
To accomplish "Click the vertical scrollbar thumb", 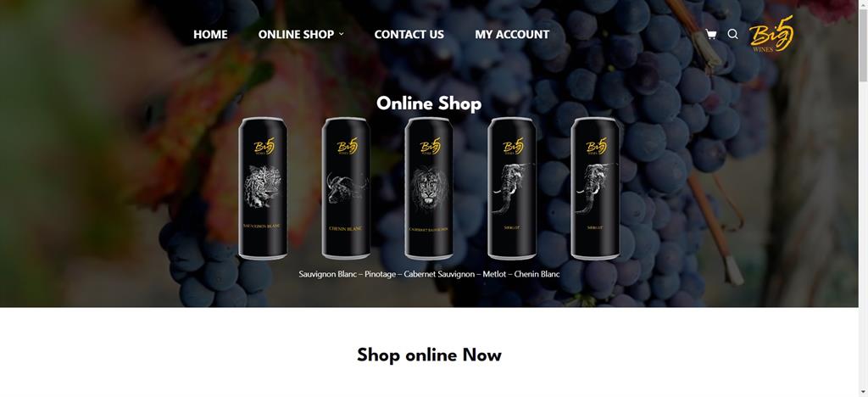I will tap(863, 46).
